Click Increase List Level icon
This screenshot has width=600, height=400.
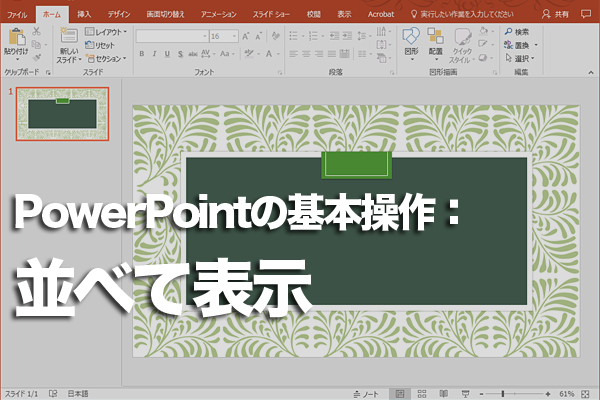[347, 36]
